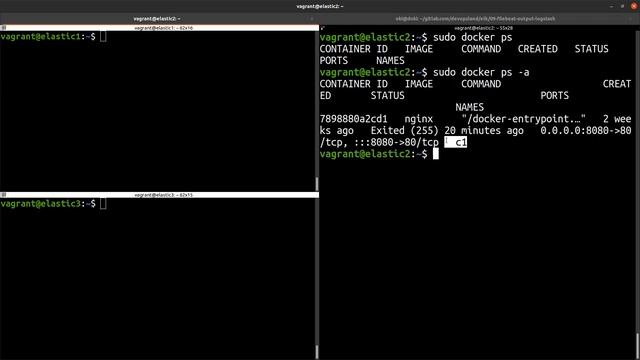Open grouping icon of elastic1 pane titlebar

click(x=3, y=28)
